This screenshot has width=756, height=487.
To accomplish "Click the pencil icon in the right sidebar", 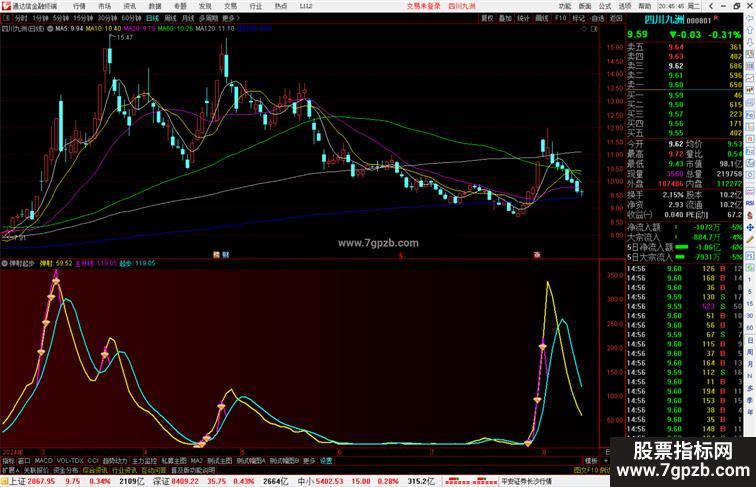I will pos(750,240).
